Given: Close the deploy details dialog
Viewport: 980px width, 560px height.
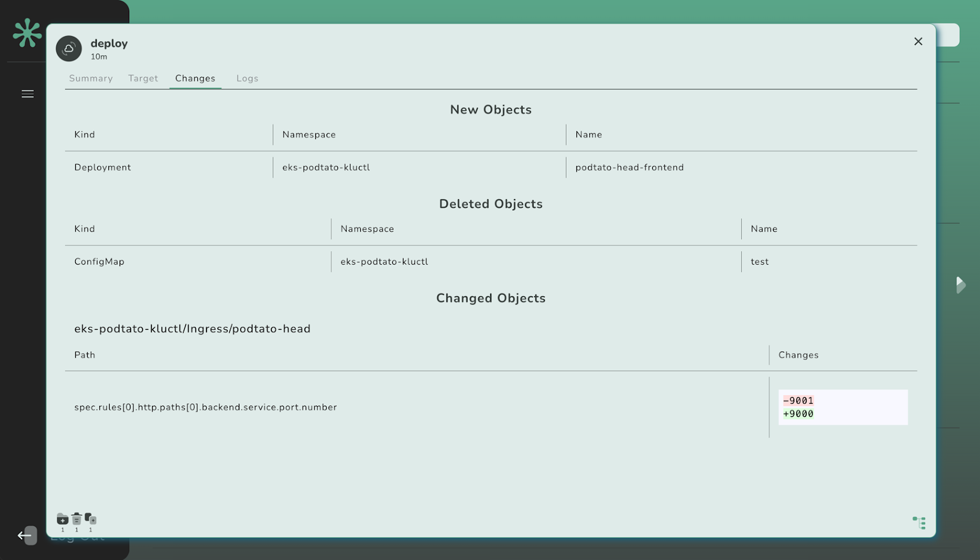Looking at the screenshot, I should pos(918,42).
